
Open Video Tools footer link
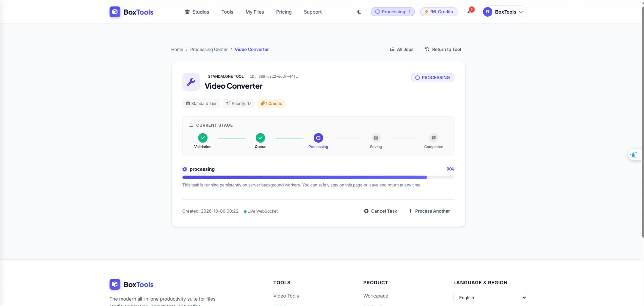click(286, 296)
